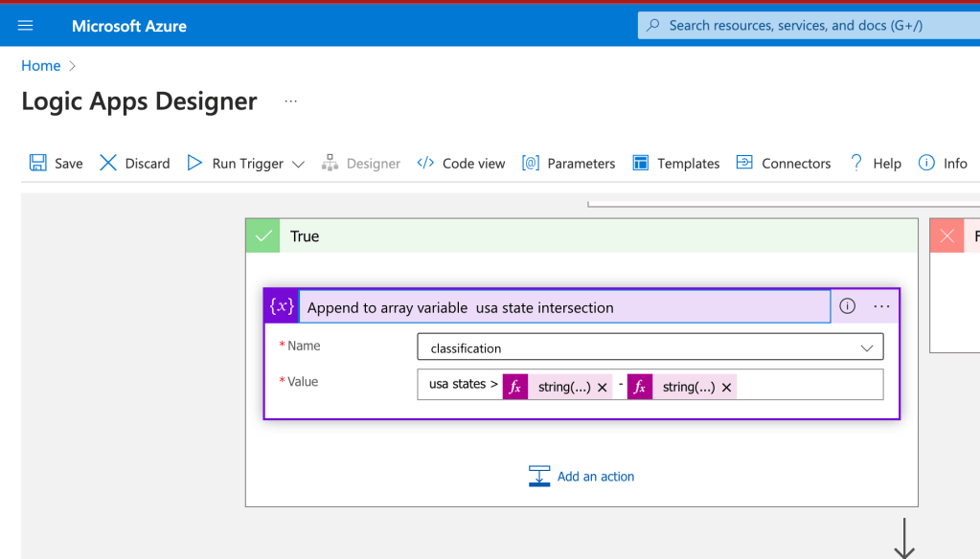Click the Connectors arrow icon
Screen dimensions: 980x559
(744, 163)
